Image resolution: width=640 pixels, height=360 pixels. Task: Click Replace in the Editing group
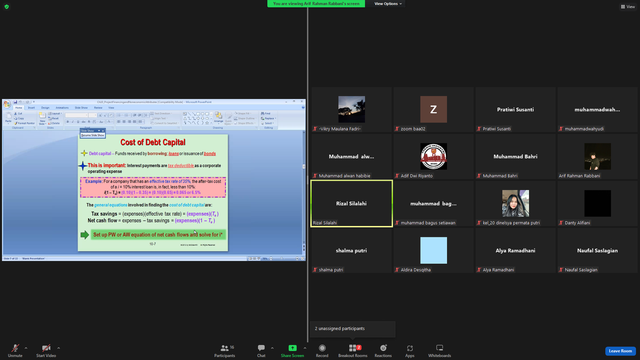tap(269, 118)
